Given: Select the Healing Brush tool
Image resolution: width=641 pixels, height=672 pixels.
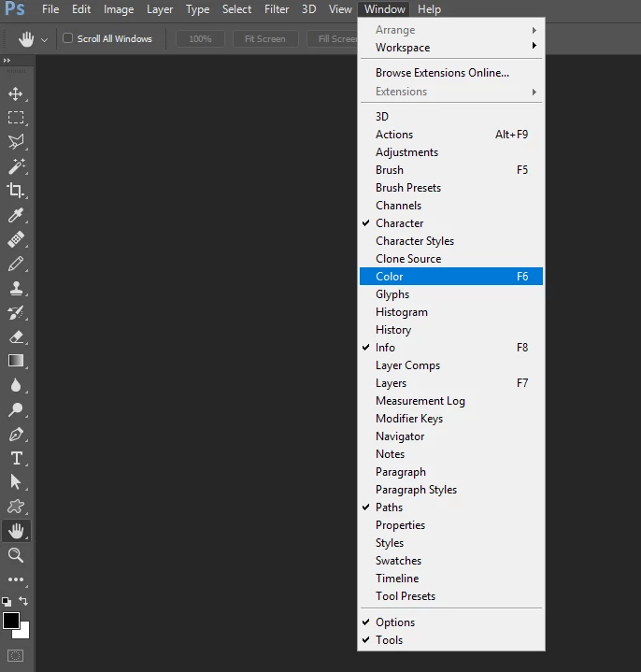Looking at the screenshot, I should [16, 239].
